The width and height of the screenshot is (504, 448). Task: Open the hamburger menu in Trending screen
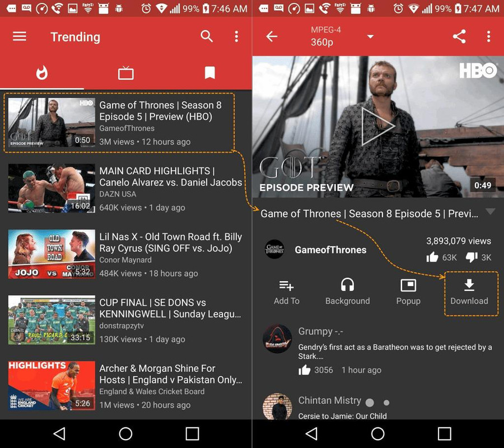coord(19,36)
